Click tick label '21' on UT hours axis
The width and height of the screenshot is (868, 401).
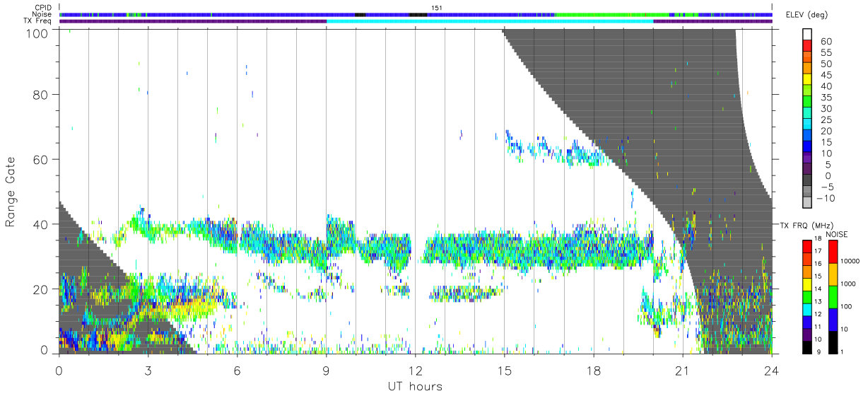coord(683,371)
